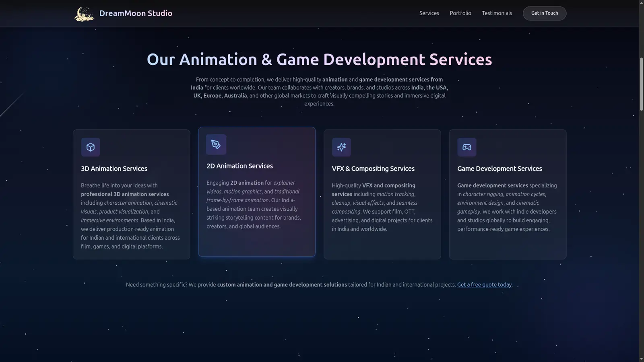Viewport: 644px width, 362px height.
Task: Click the scrollbar down arrow
Action: [x=641, y=359]
